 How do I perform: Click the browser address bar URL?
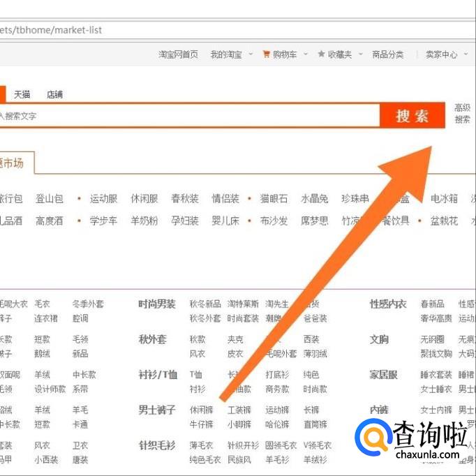51,30
